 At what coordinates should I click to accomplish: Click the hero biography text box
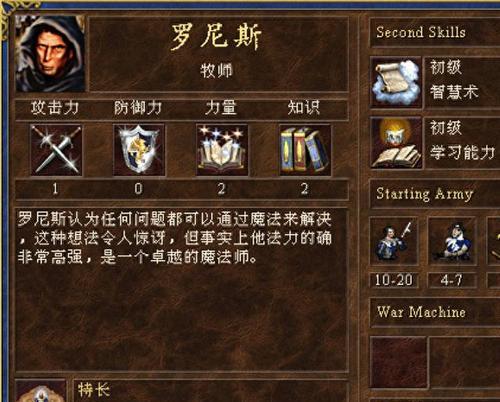[182, 289]
